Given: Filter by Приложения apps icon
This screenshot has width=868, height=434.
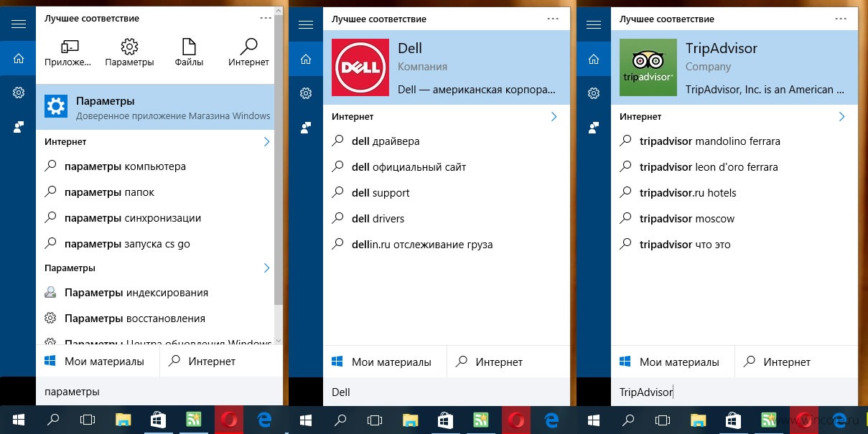Looking at the screenshot, I should [x=68, y=54].
